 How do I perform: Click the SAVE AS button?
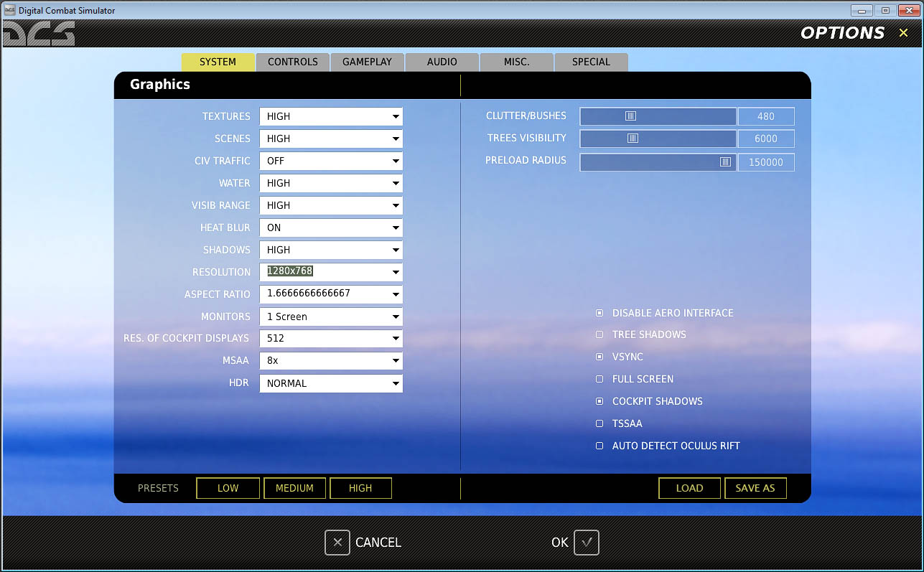755,488
